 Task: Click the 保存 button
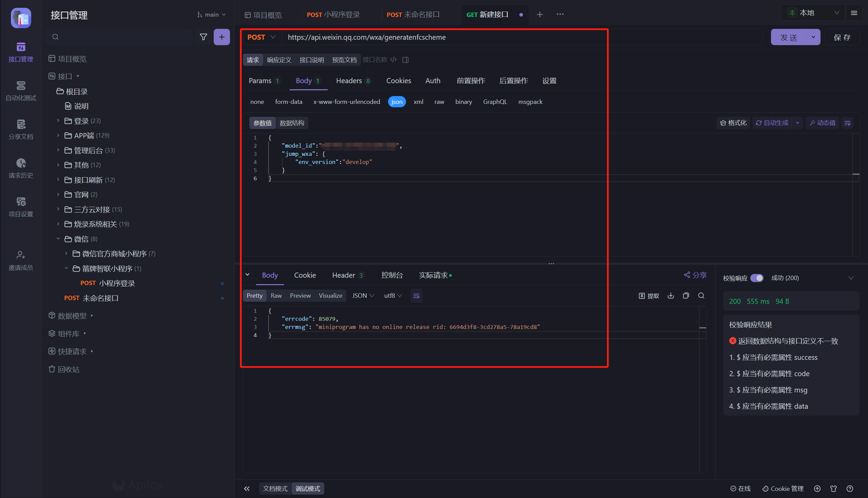click(x=842, y=37)
